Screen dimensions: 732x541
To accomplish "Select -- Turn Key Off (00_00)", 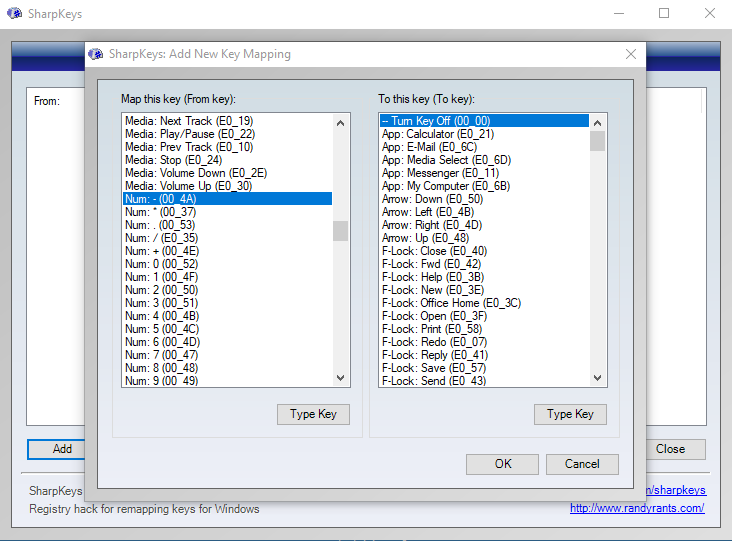I will click(485, 121).
